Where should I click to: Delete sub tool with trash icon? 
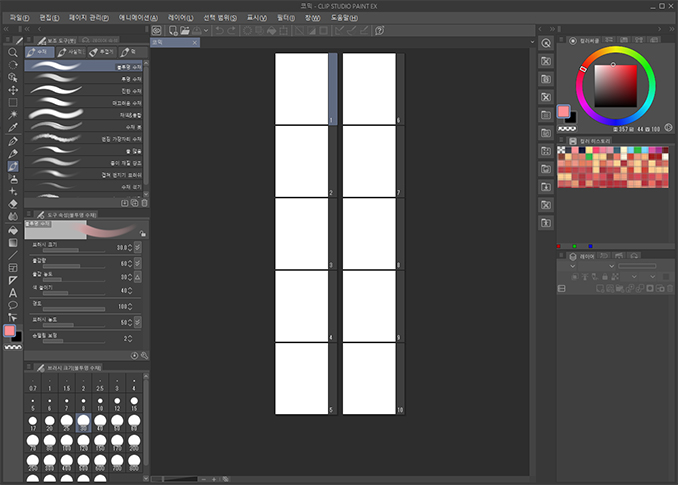click(144, 202)
